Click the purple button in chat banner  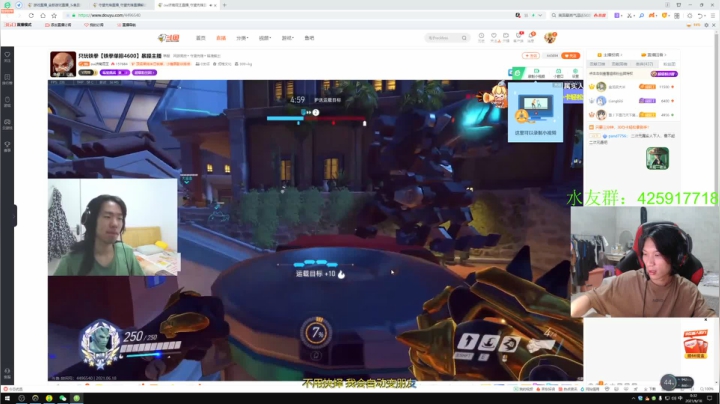click(664, 74)
